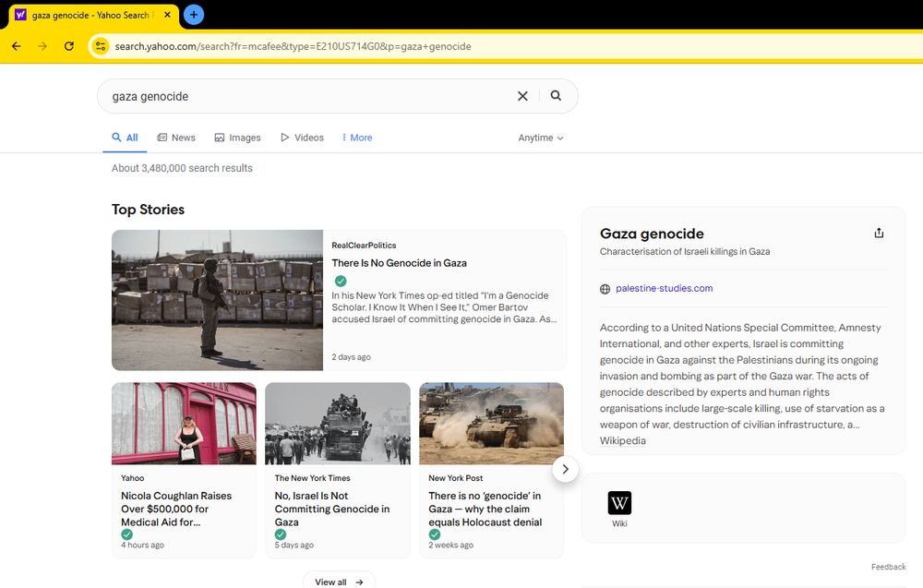Open 'There Is No Genocide in Gaza' headline
Screen dimensions: 923x588
399,263
